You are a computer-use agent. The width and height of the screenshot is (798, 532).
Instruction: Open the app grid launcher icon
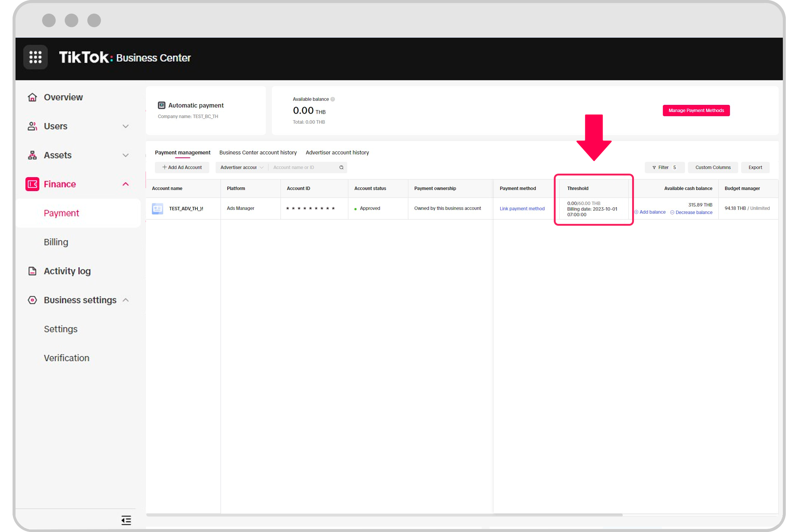(35, 57)
